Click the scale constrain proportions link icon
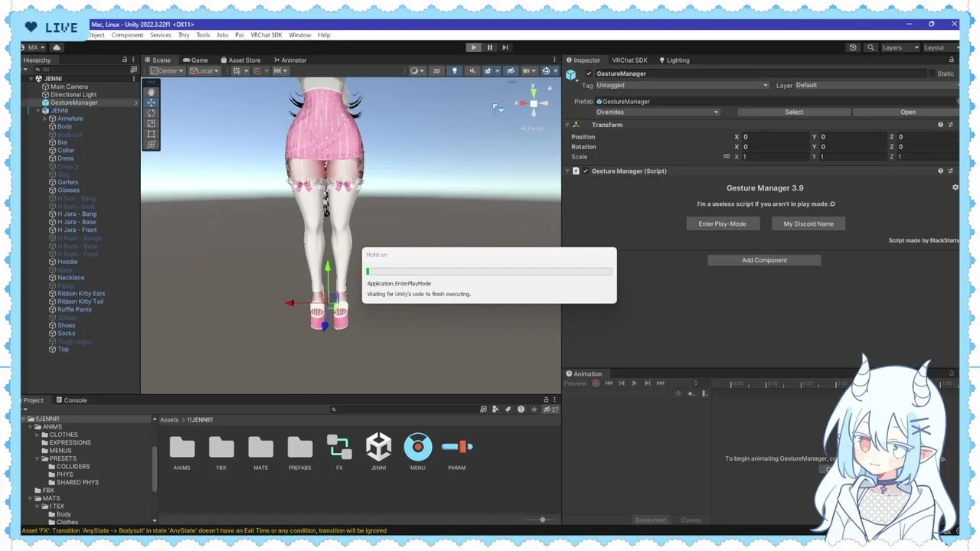This screenshot has height=551, width=980. tap(727, 156)
